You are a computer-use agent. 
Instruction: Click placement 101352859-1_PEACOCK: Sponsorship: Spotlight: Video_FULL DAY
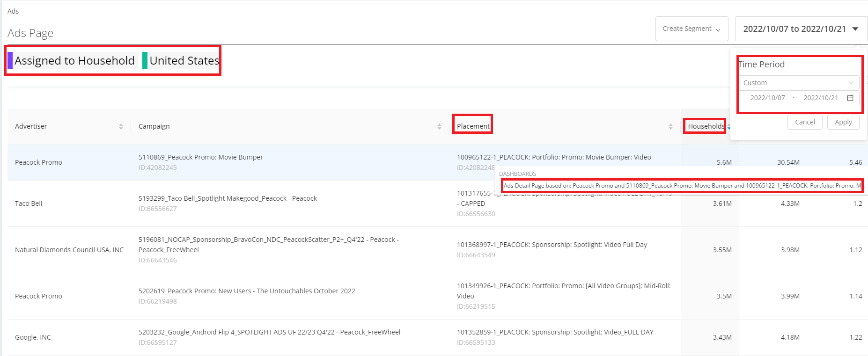tap(555, 332)
